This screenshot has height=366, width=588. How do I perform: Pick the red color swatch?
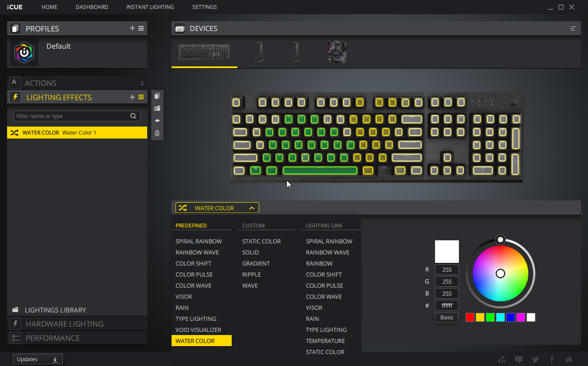pyautogui.click(x=470, y=317)
